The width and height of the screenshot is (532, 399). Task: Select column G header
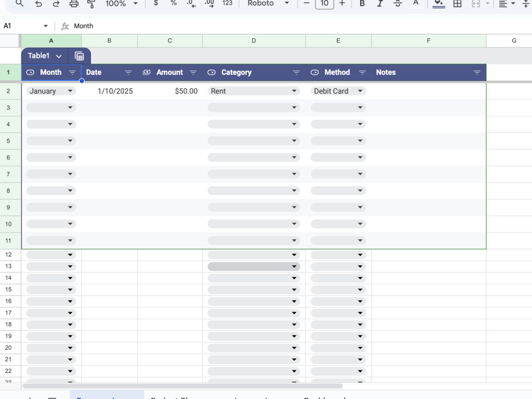point(514,41)
